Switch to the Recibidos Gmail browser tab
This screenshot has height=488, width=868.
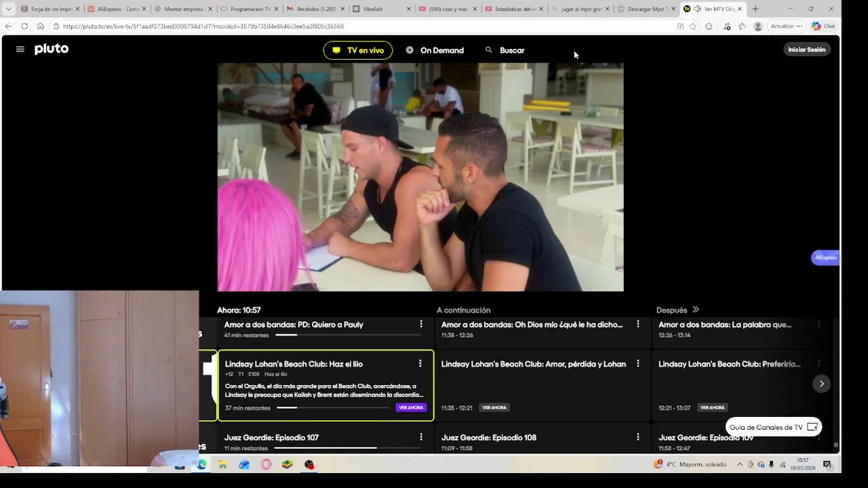(x=316, y=9)
